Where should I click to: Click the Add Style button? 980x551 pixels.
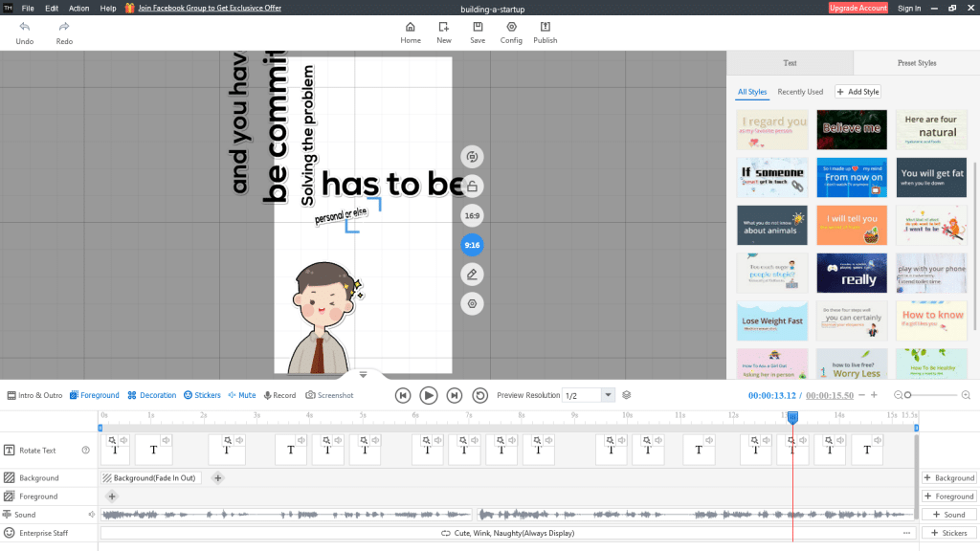point(857,92)
